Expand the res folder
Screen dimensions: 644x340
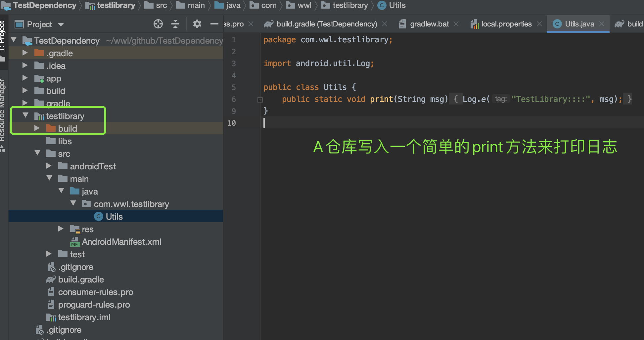[61, 229]
